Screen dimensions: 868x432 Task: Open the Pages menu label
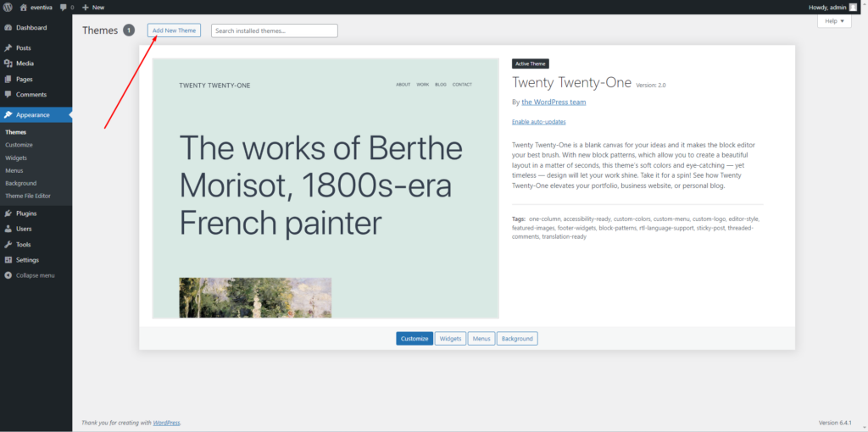[25, 79]
